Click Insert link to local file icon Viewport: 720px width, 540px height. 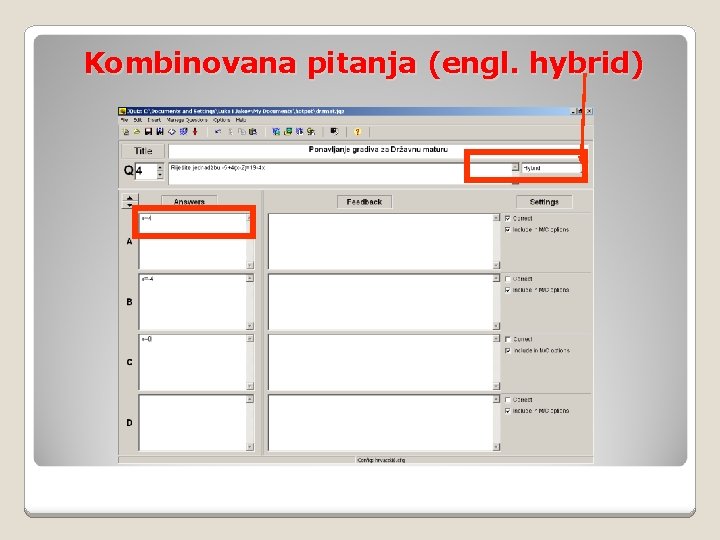311,132
